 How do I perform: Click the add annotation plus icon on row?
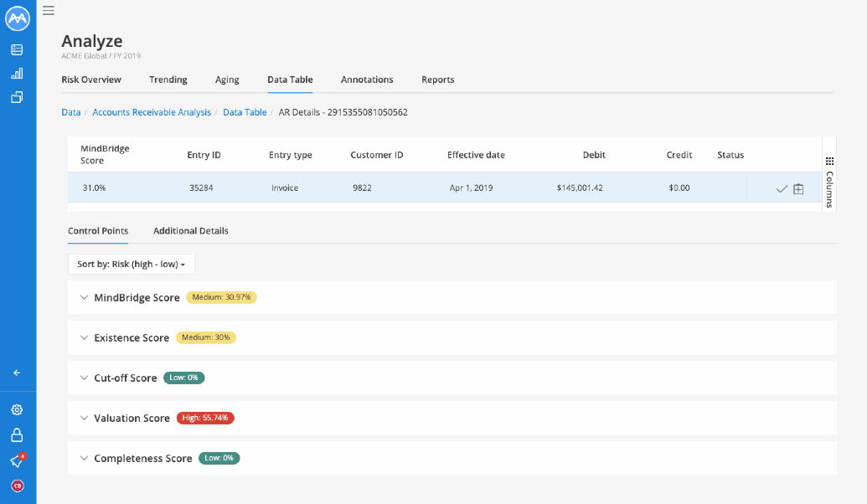(x=798, y=189)
